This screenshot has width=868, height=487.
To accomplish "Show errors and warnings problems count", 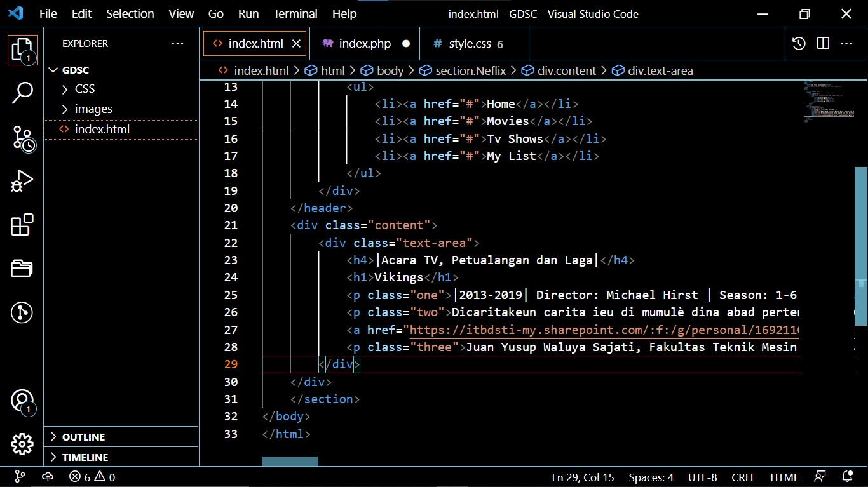I will pos(92,477).
